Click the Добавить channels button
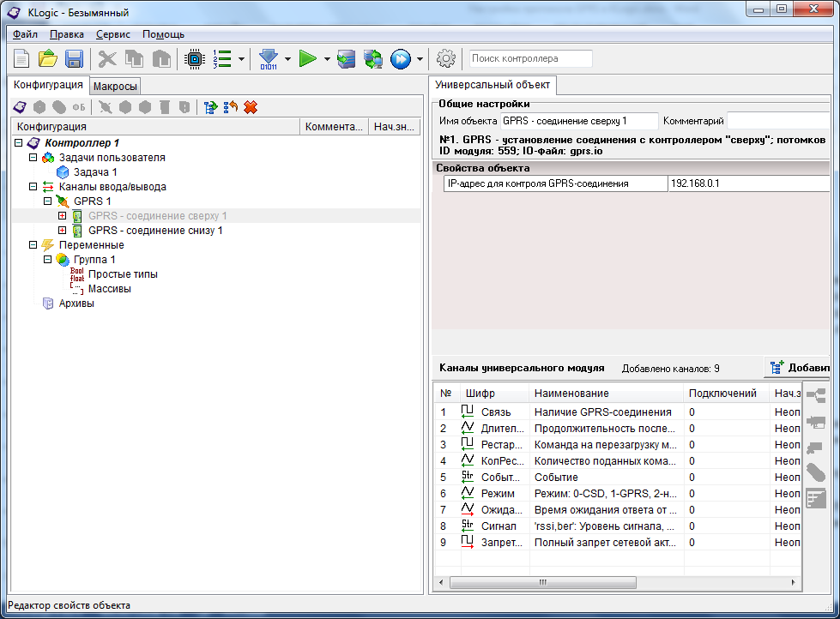This screenshot has height=619, width=840. click(798, 368)
